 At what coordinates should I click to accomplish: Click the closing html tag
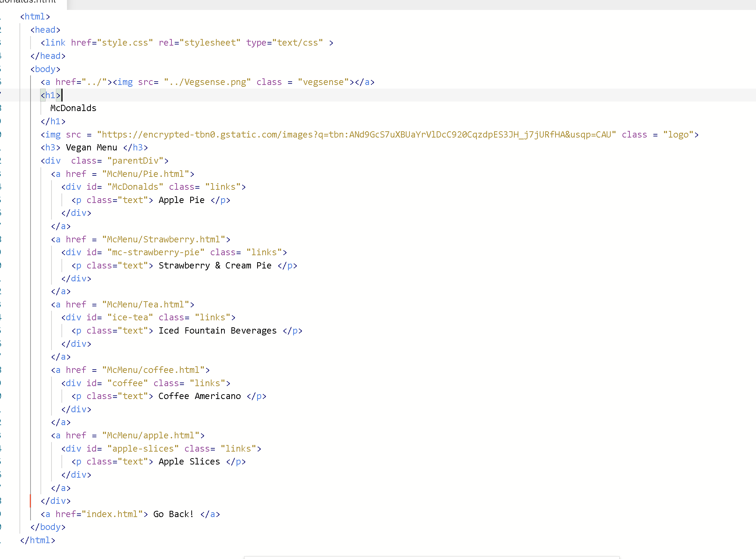pyautogui.click(x=38, y=540)
